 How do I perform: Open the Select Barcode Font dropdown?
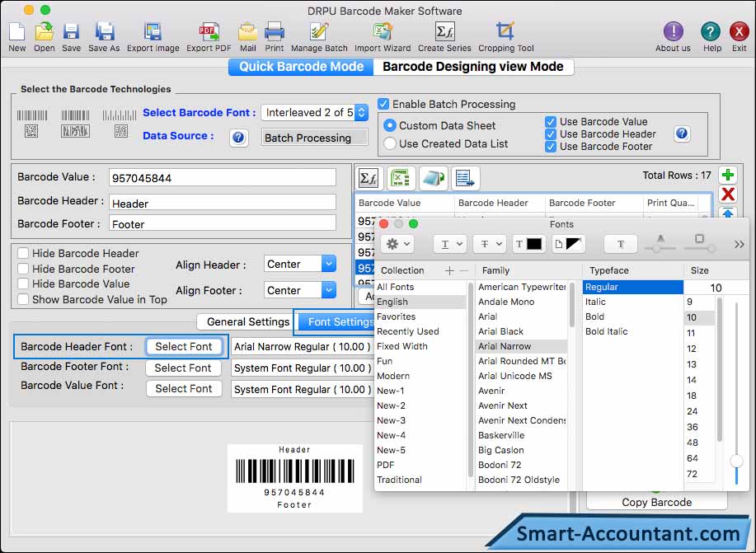point(315,113)
